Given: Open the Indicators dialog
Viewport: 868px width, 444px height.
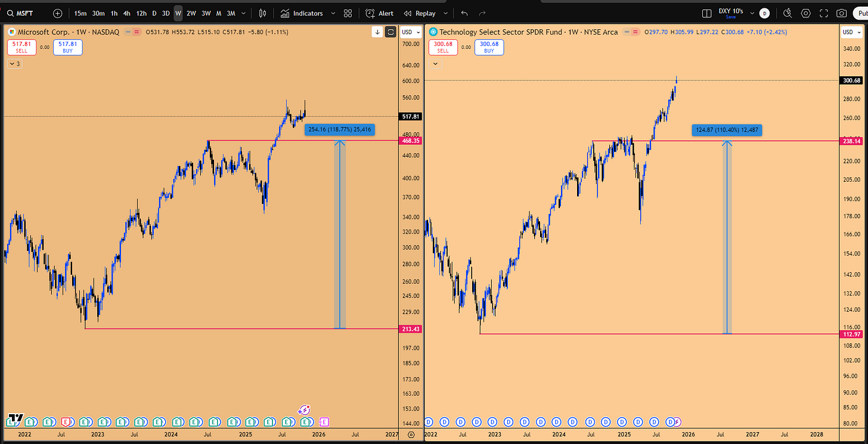Looking at the screenshot, I should (302, 13).
